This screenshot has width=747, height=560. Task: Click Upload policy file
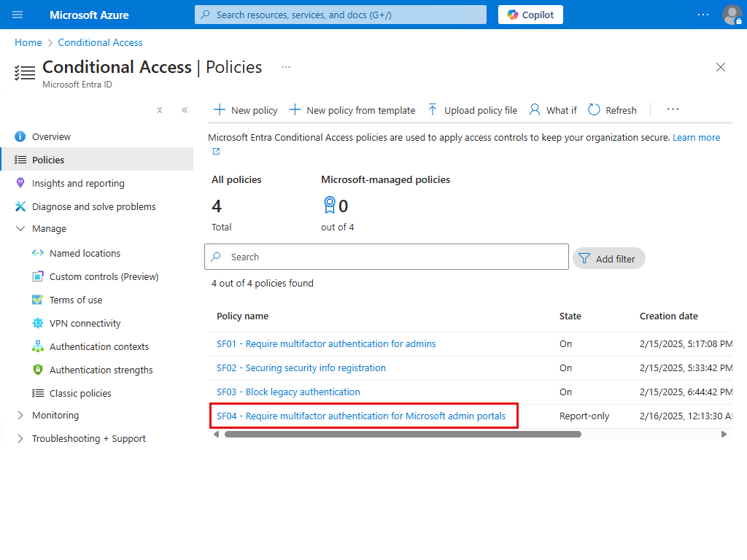click(x=472, y=111)
